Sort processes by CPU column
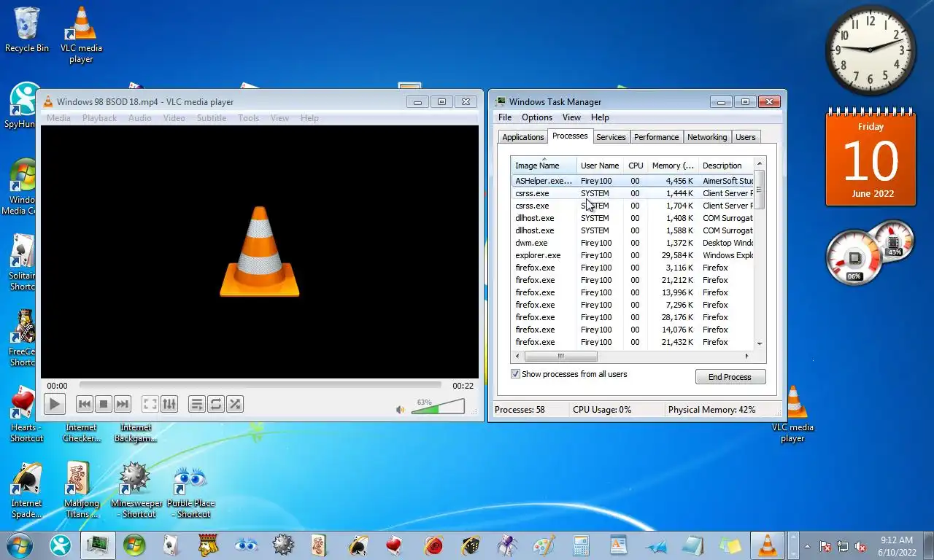The width and height of the screenshot is (934, 560). [636, 166]
